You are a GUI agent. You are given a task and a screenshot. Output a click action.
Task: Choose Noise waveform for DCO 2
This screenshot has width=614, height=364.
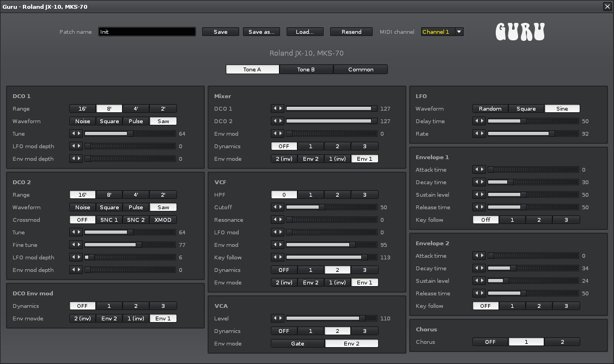(x=83, y=207)
